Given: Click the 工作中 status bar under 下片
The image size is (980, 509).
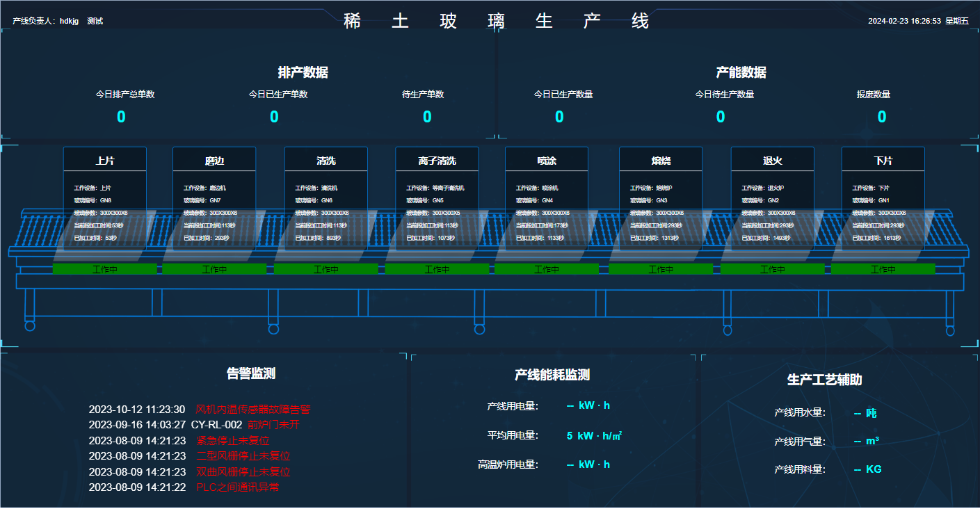Looking at the screenshot, I should (883, 269).
